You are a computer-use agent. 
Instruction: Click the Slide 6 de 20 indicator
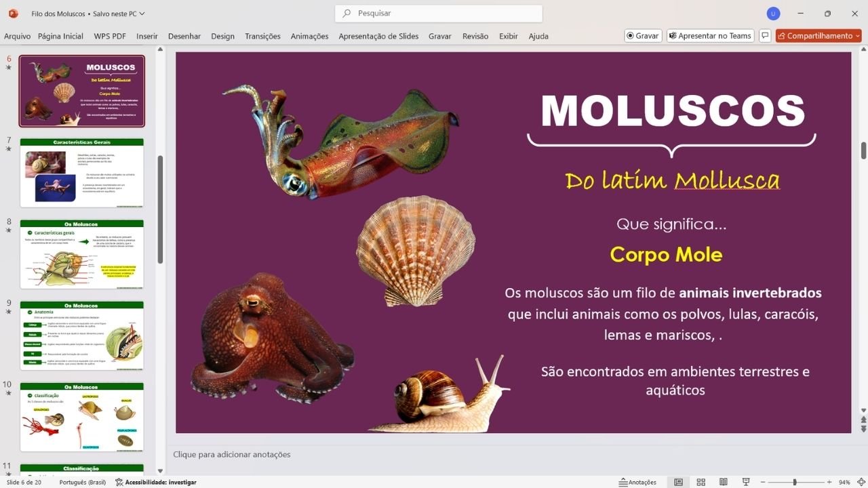(24, 482)
